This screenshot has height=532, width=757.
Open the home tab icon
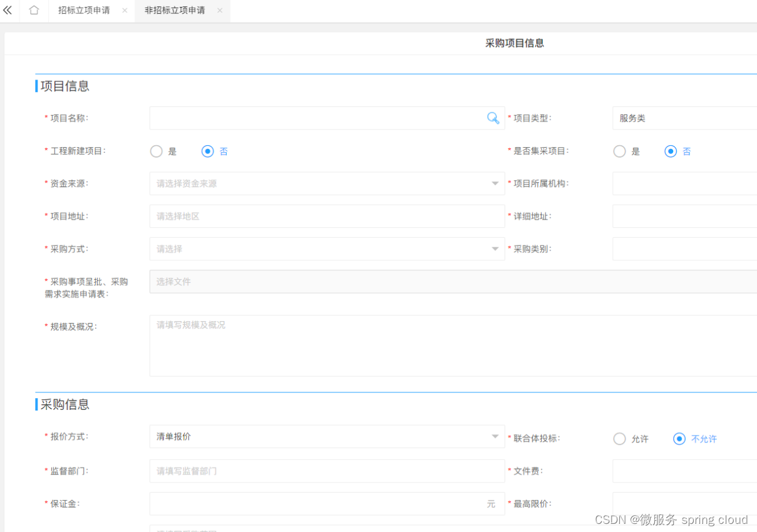coord(34,11)
